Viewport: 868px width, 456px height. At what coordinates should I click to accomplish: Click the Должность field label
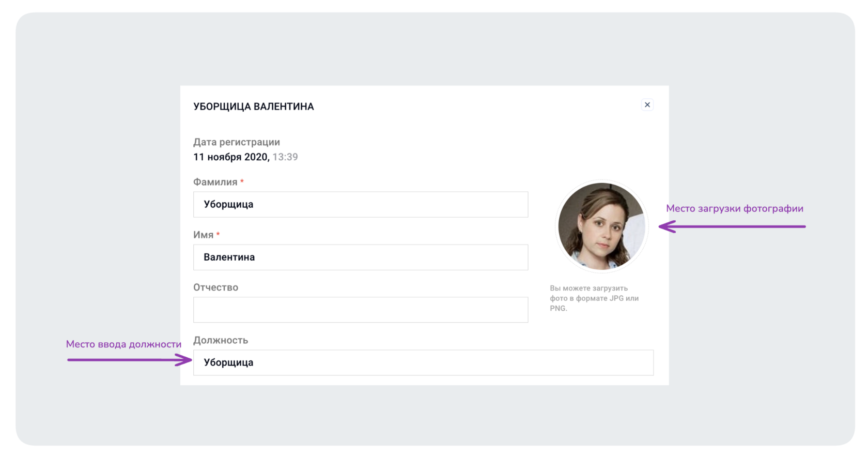[221, 340]
